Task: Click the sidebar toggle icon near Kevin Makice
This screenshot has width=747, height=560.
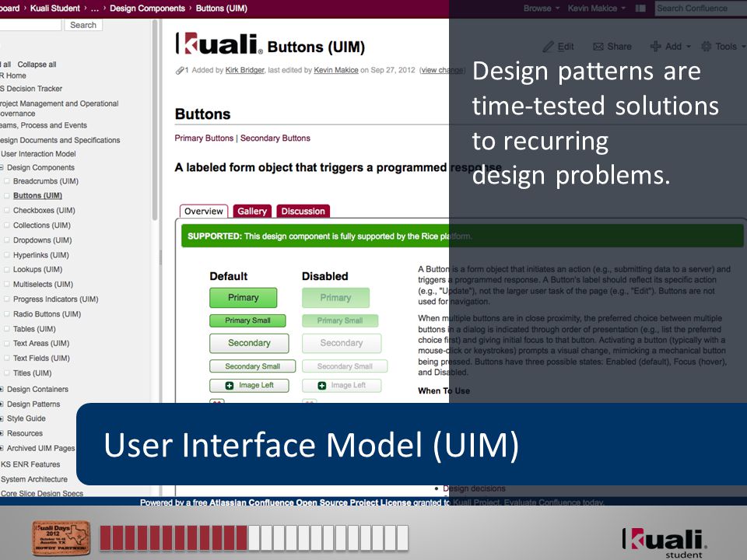Action: 640,8
